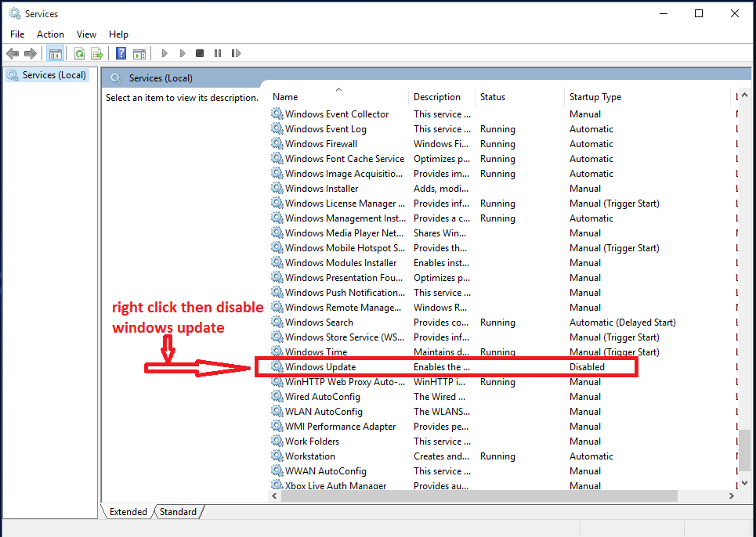Screen dimensions: 756x537
Task: Open the View menu
Action: click(x=86, y=34)
